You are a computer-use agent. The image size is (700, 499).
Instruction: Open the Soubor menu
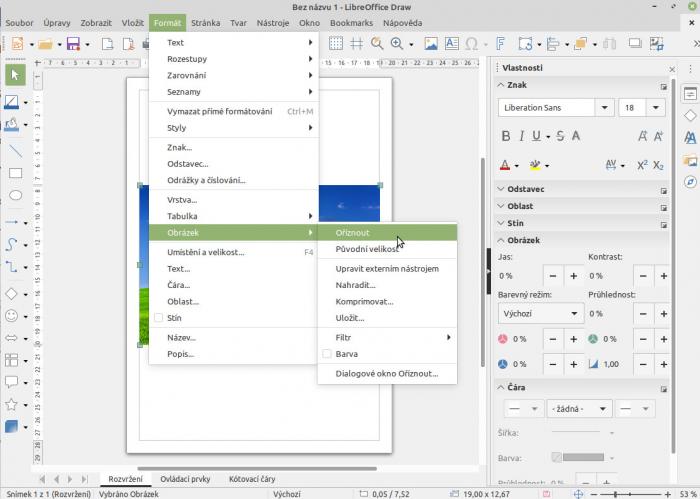19,23
